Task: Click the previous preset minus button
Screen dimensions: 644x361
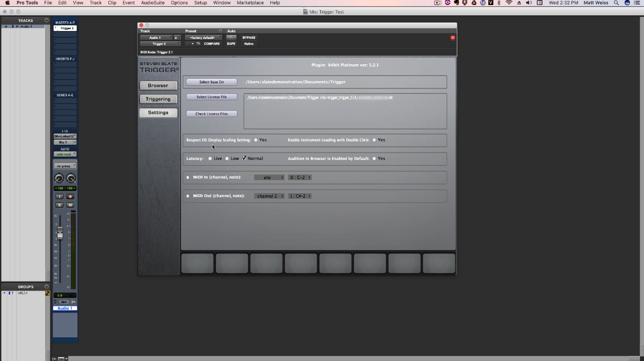Action: (187, 44)
